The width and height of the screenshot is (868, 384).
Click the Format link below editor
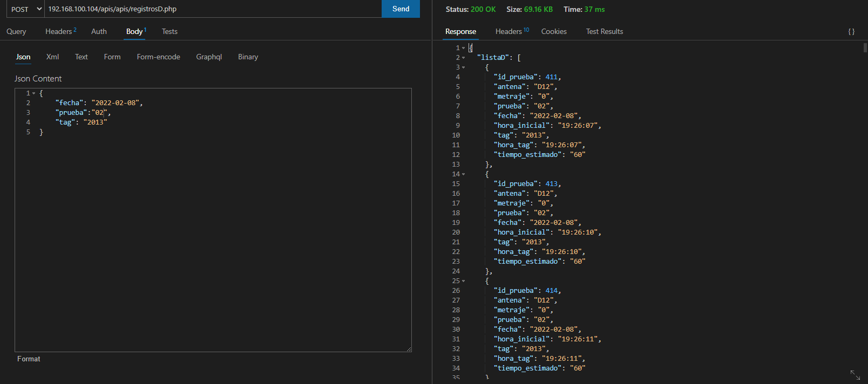[29, 359]
